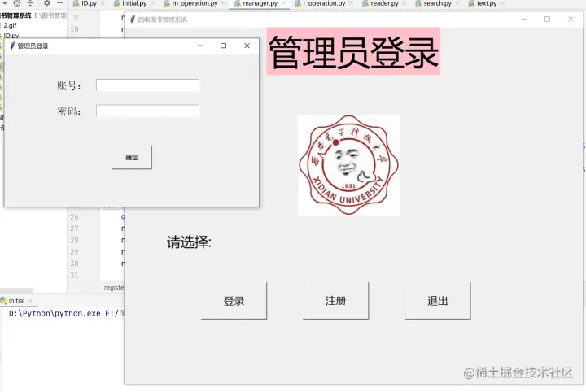Click the feather icon of 管理员登录 dialog
Screen dimensions: 586x392
point(12,46)
